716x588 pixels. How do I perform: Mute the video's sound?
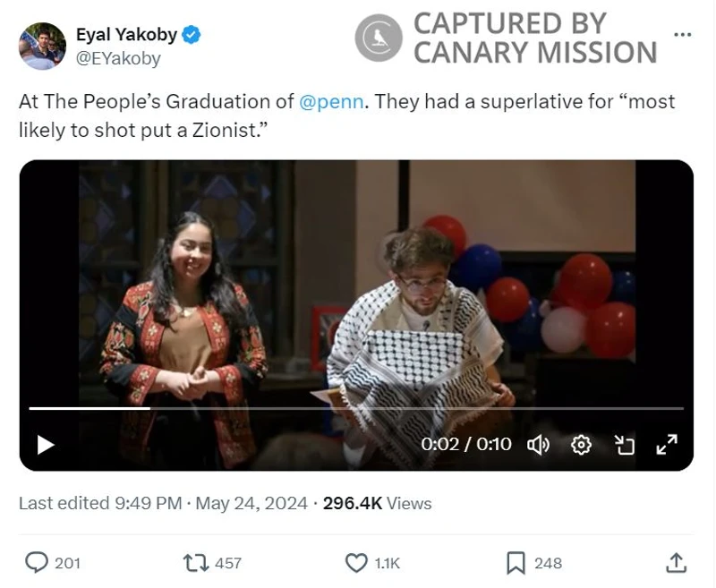click(x=538, y=444)
